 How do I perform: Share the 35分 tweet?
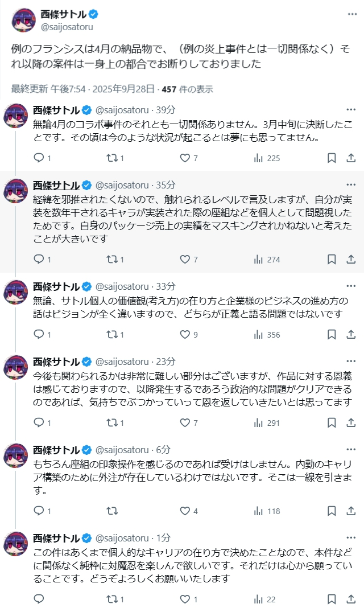[x=351, y=259]
